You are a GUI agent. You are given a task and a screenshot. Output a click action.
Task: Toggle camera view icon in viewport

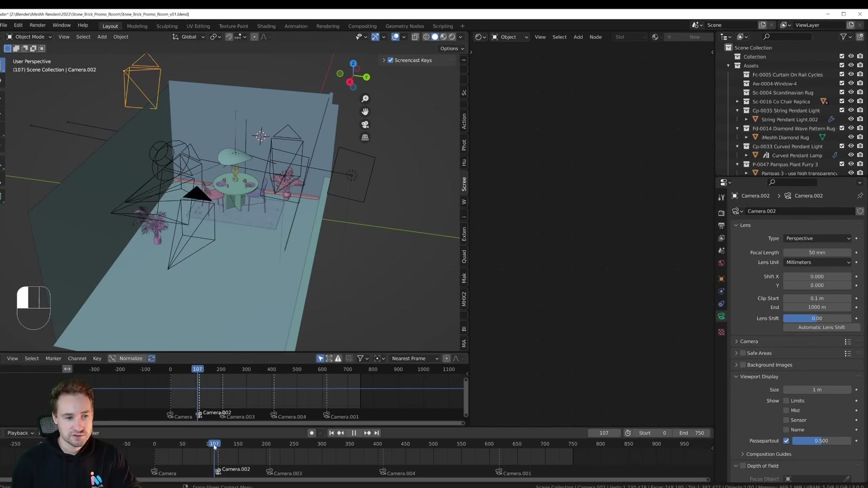365,125
